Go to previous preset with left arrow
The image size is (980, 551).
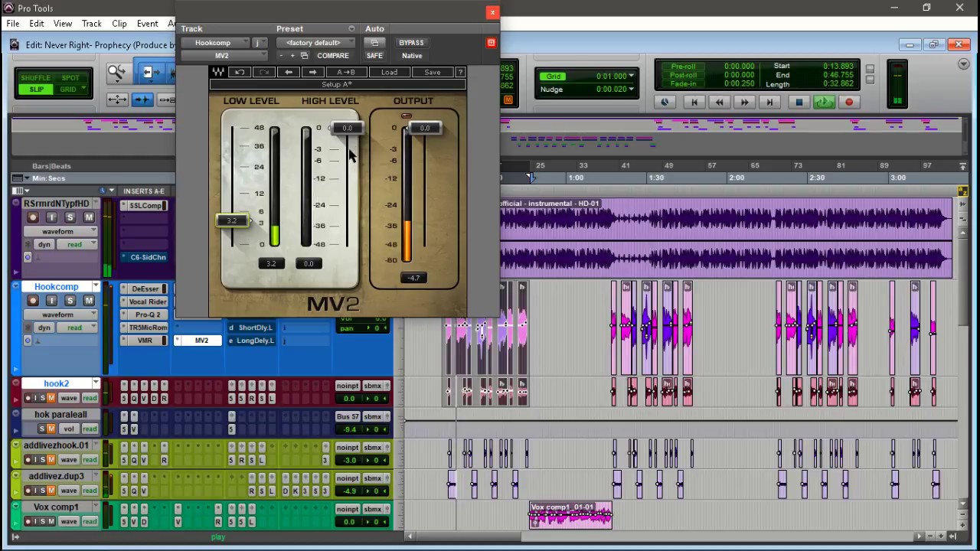point(289,72)
